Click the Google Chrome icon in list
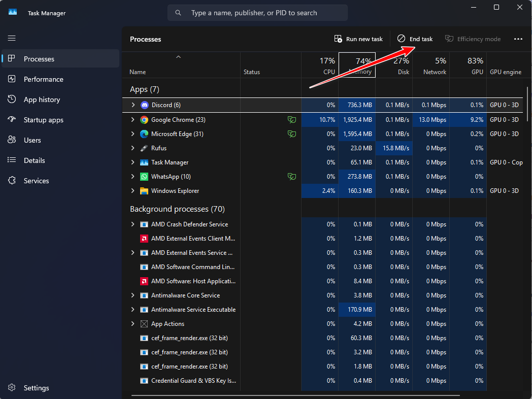 144,120
